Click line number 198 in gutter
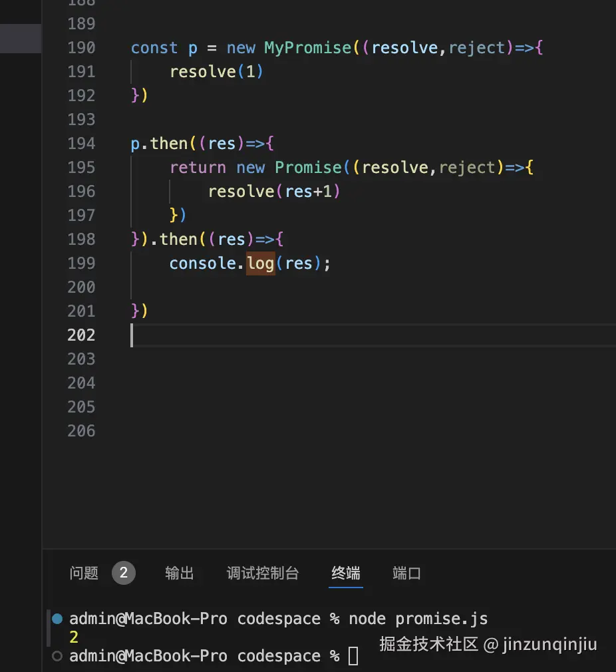The width and height of the screenshot is (616, 672). pyautogui.click(x=81, y=239)
